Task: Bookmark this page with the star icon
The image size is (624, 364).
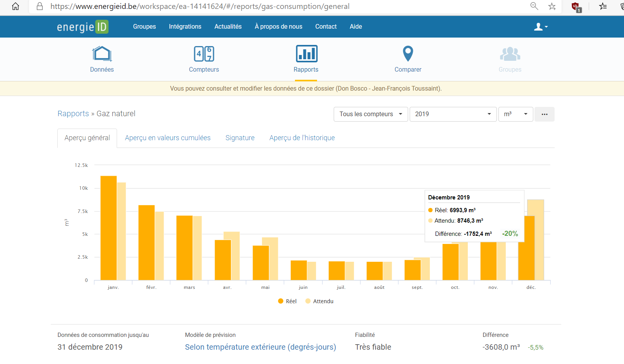Action: 552,6
